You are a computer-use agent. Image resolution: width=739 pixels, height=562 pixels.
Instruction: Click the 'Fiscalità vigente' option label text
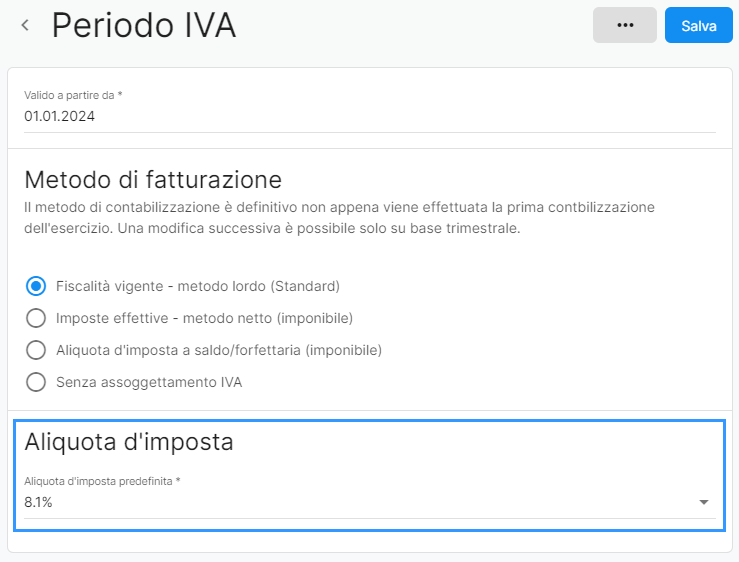(198, 286)
